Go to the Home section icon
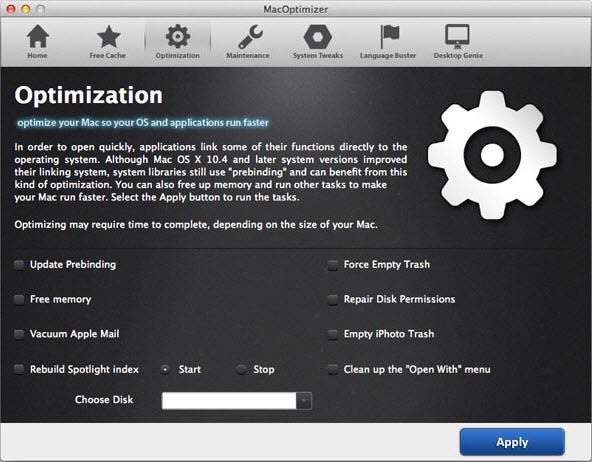 [x=37, y=37]
